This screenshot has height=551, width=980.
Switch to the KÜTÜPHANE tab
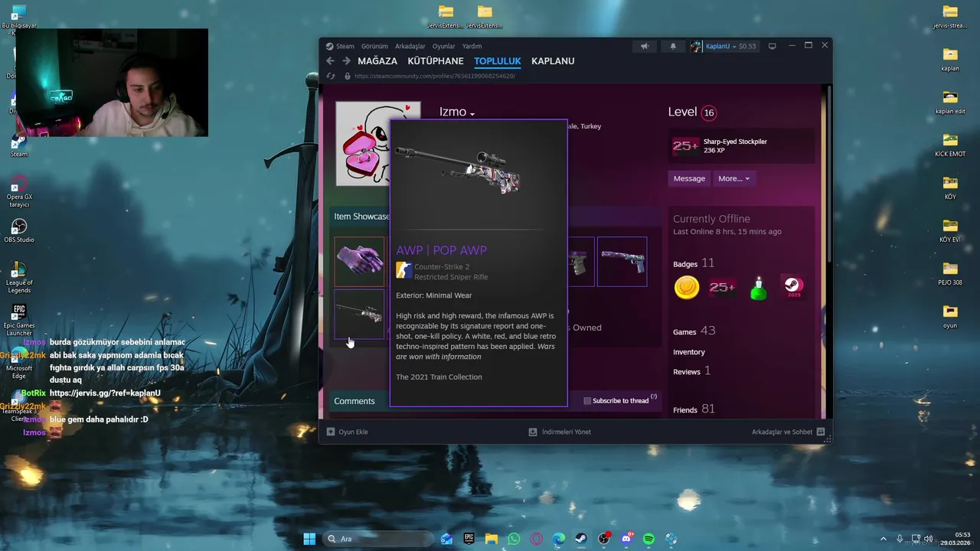[x=436, y=61]
